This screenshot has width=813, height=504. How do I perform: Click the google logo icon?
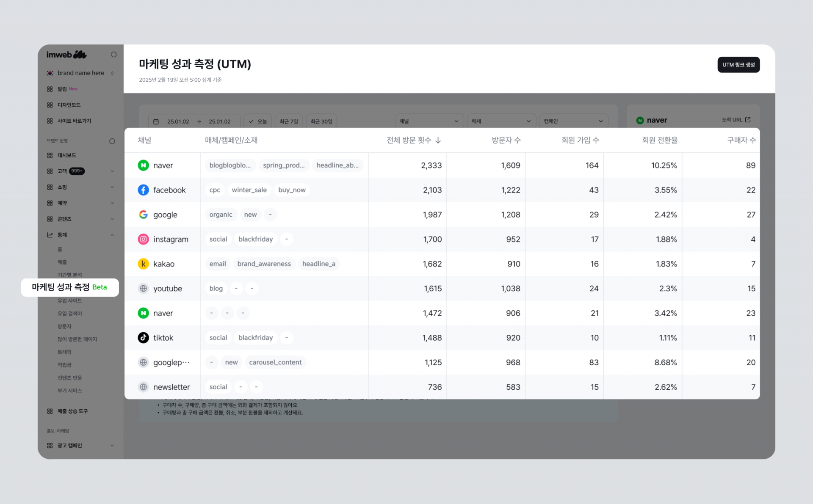[x=144, y=215]
